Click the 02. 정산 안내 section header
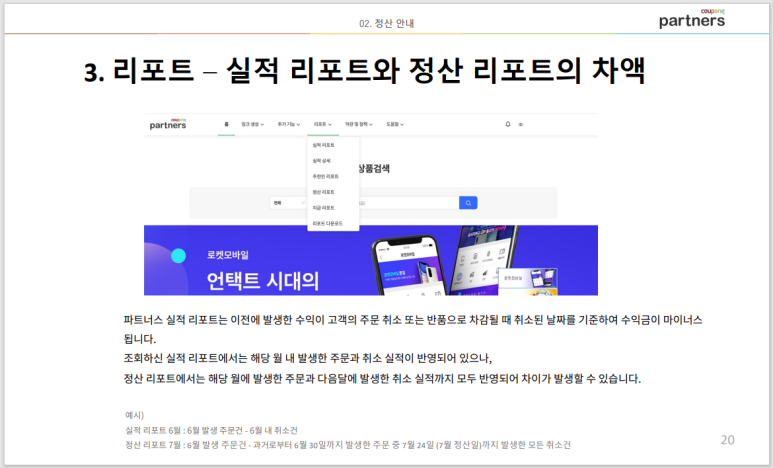 tap(386, 23)
